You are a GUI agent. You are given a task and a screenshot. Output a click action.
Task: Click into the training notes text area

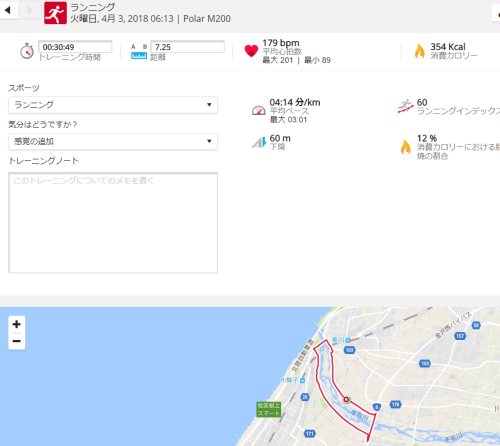(x=113, y=223)
